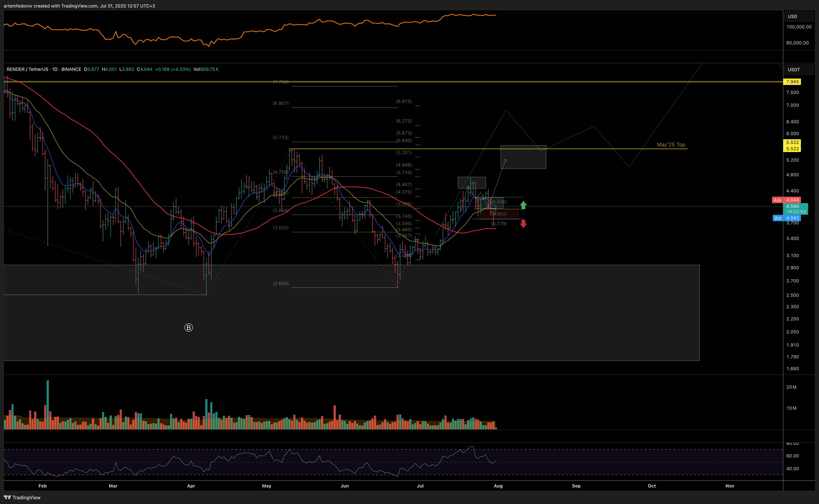Click the red Ask 4.044 price label
Image resolution: width=819 pixels, height=504 pixels.
point(786,200)
